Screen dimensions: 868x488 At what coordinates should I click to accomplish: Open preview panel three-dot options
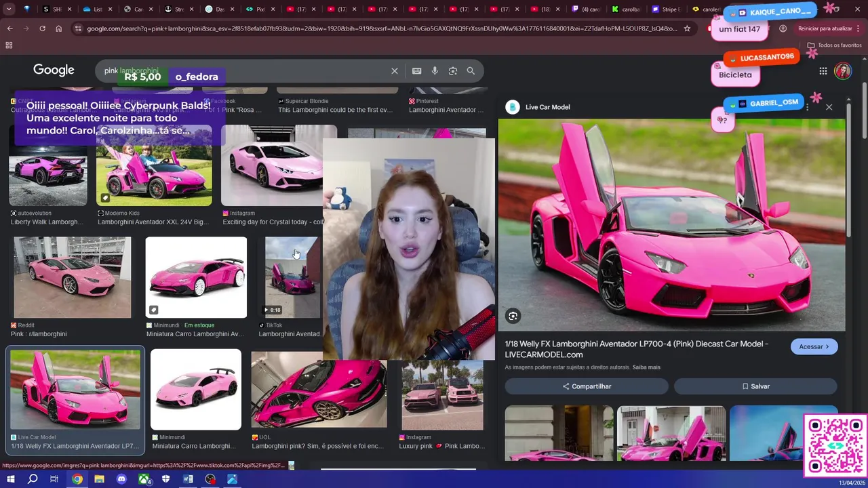pyautogui.click(x=807, y=107)
